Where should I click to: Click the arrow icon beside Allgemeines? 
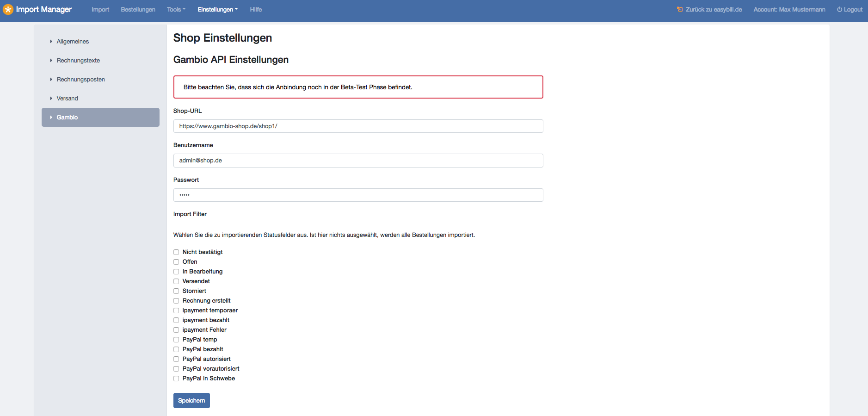51,42
